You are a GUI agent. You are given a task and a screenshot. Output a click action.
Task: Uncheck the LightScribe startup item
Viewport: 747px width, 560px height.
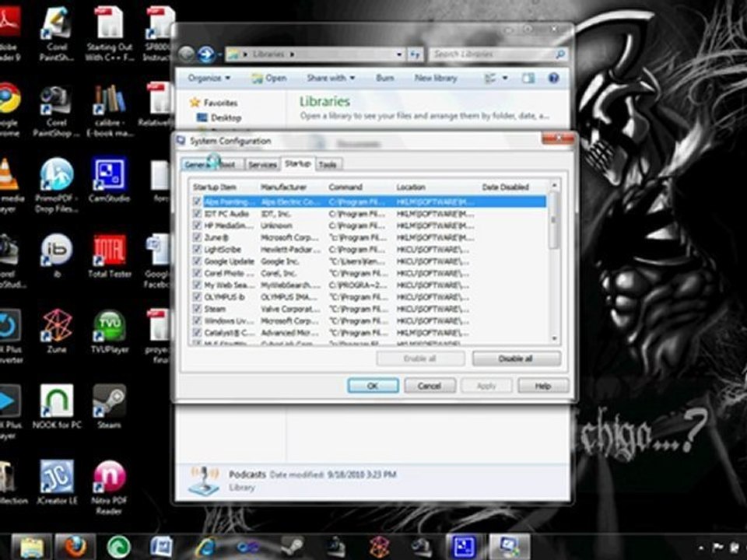[x=196, y=249]
